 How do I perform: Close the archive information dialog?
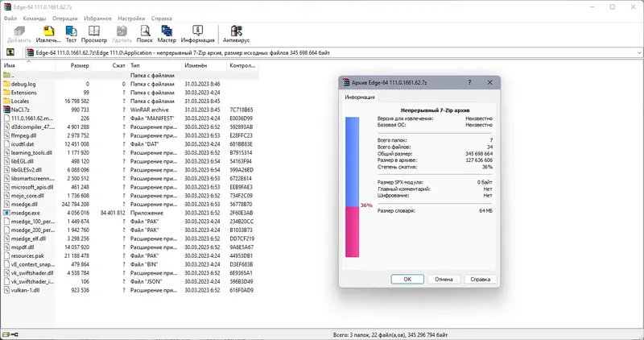point(489,82)
